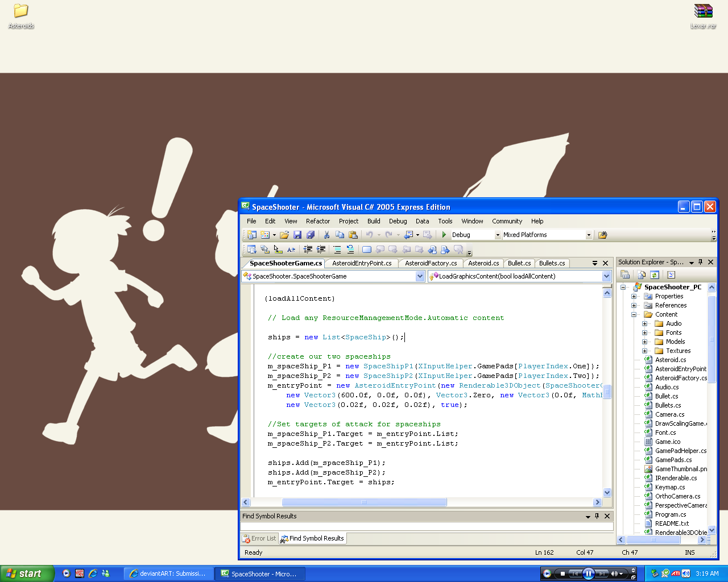Click the Display Quick Info icon
Screen dimensions: 728x582
click(x=278, y=250)
